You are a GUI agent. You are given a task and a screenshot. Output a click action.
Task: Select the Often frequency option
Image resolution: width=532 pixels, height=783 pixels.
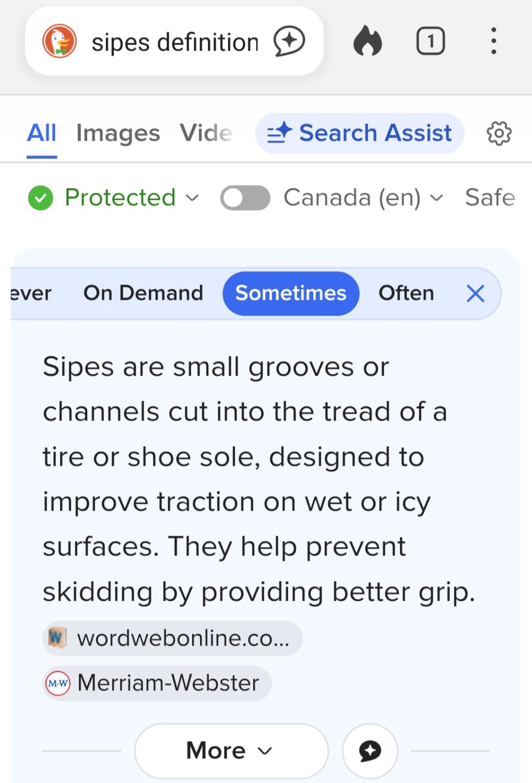[x=406, y=293]
